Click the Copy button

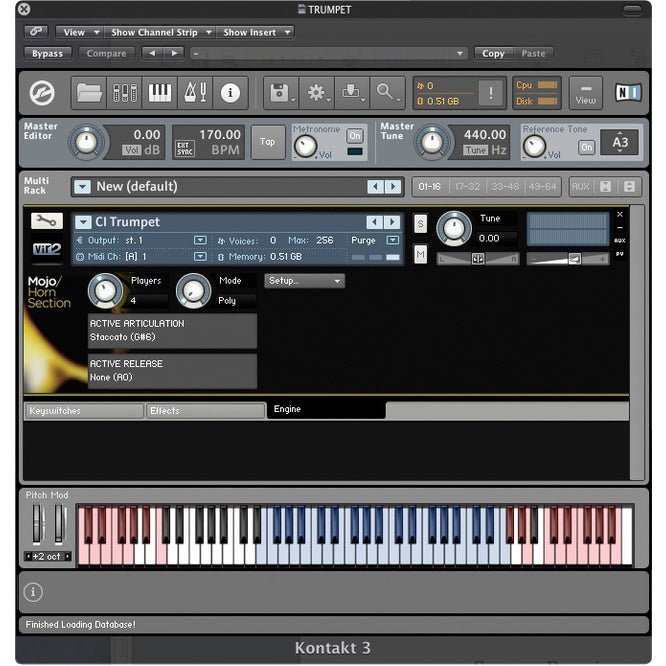pyautogui.click(x=493, y=54)
